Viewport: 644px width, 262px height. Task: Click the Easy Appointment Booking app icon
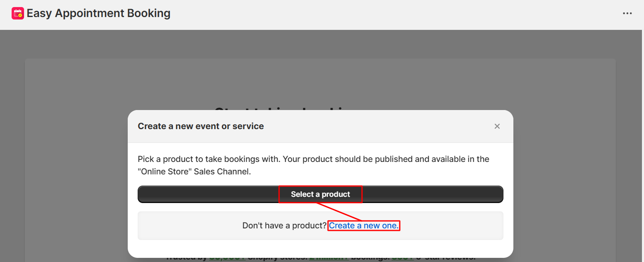pyautogui.click(x=18, y=14)
